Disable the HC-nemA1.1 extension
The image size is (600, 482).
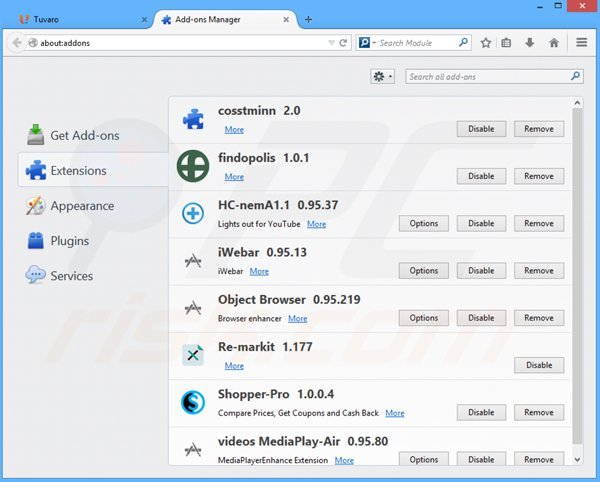point(481,223)
